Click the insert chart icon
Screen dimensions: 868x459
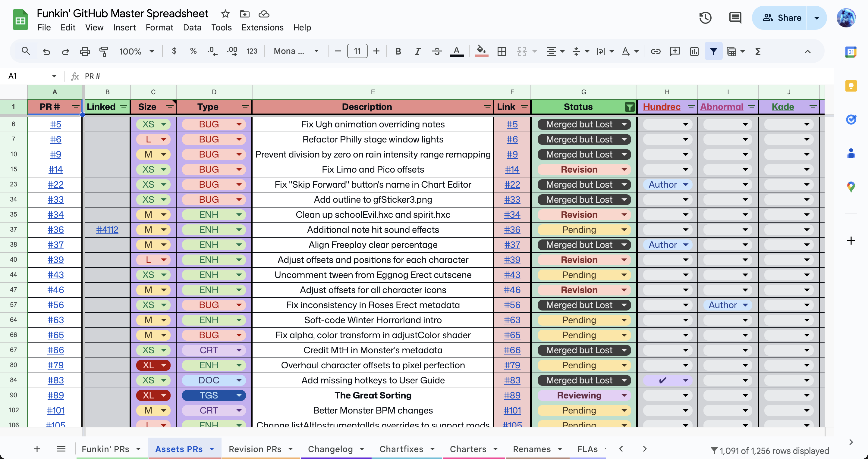coord(694,51)
